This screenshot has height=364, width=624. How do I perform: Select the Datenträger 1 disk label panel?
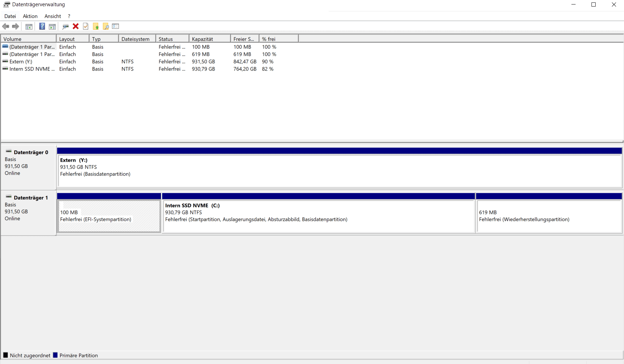pyautogui.click(x=29, y=213)
